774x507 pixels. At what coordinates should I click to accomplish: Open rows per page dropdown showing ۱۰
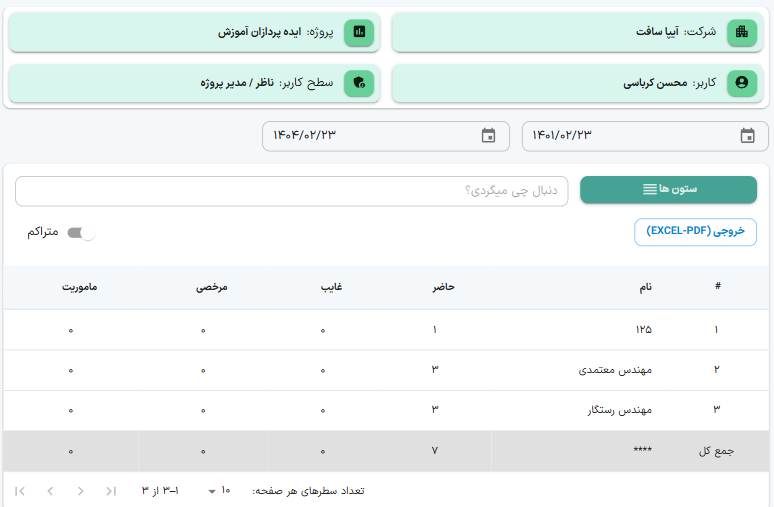tap(220, 491)
